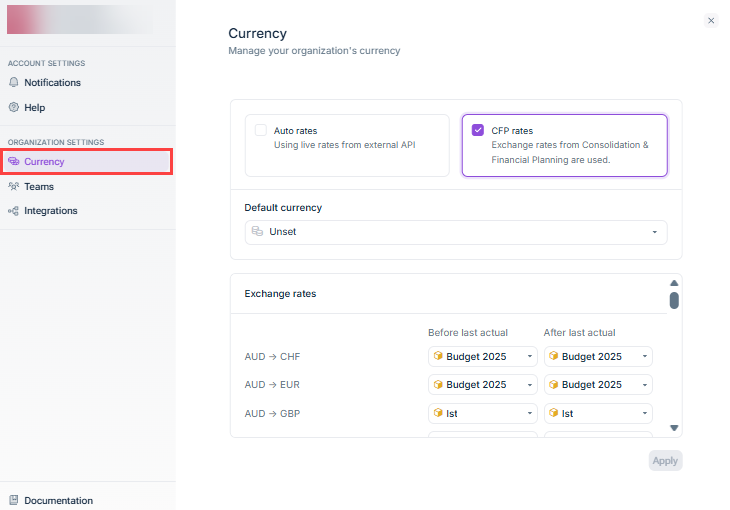Select the CFP rates option card
Image resolution: width=730 pixels, height=510 pixels.
[x=564, y=145]
